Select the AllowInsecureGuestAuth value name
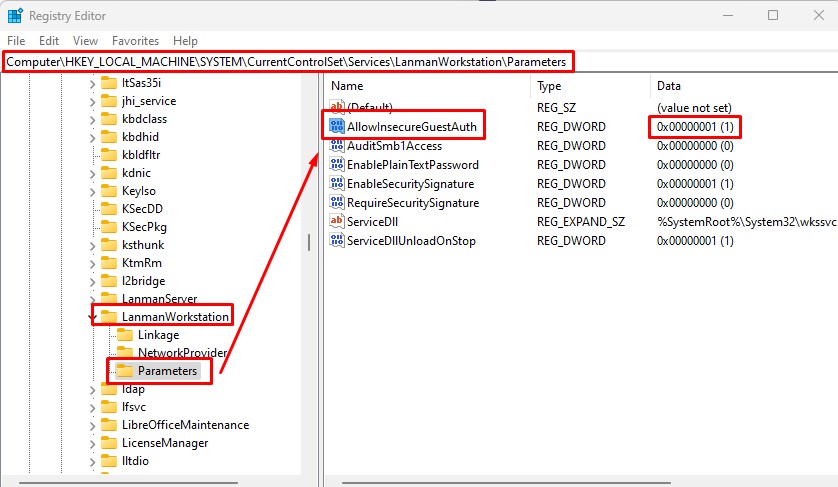Viewport: 838px width, 487px height. tap(412, 127)
